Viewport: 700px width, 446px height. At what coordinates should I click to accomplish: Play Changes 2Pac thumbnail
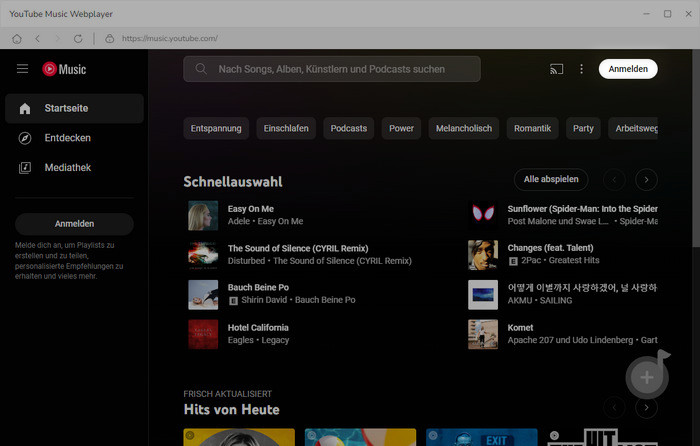pos(483,255)
